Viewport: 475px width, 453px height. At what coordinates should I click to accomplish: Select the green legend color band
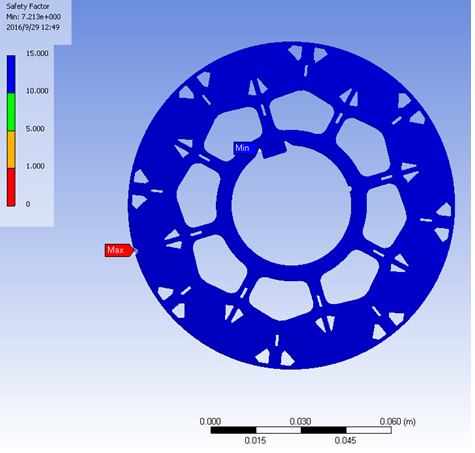coord(11,112)
